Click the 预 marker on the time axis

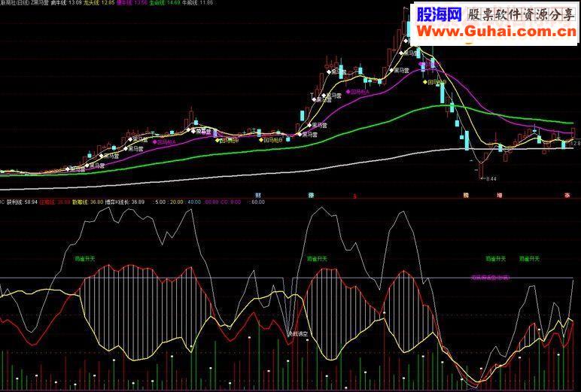point(466,195)
